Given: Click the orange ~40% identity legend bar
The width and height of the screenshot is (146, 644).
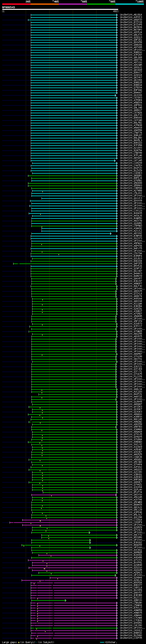Looking at the screenshot, I should point(45,4).
